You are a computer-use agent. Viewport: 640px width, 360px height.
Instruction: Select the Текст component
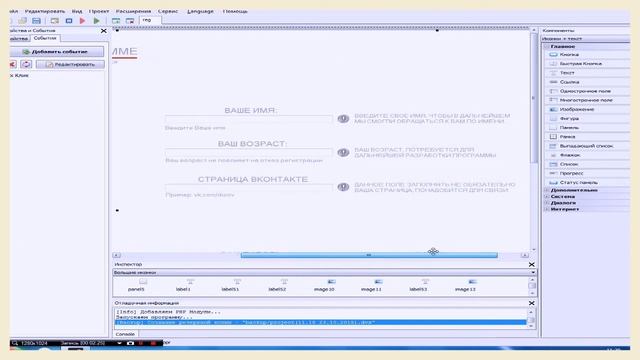[x=587, y=73]
